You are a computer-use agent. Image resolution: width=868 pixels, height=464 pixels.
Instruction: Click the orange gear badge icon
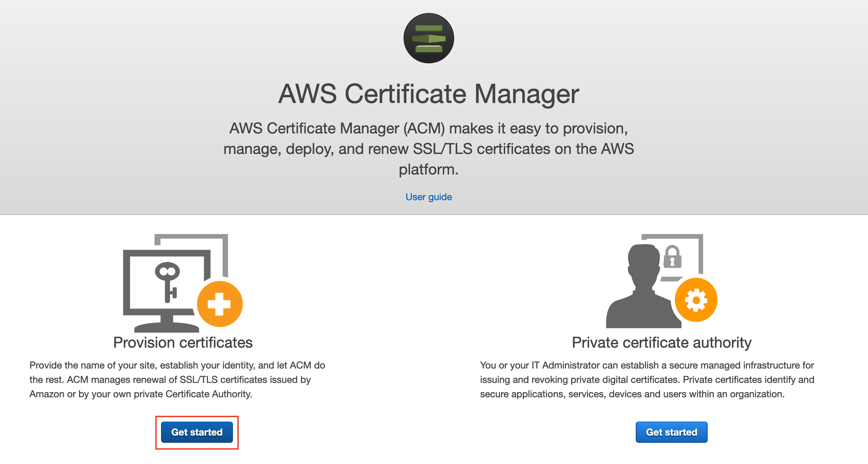point(696,300)
